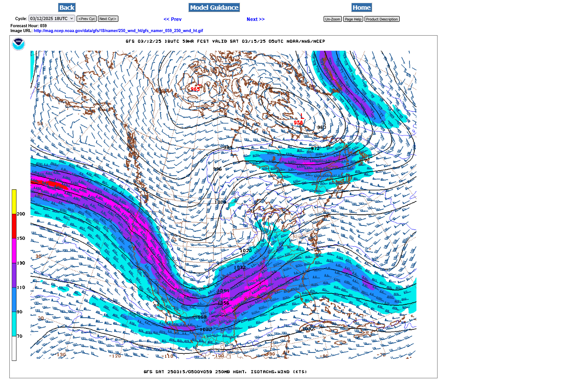Click the red 956 low-height value
The height and width of the screenshot is (389, 588).
pos(298,123)
